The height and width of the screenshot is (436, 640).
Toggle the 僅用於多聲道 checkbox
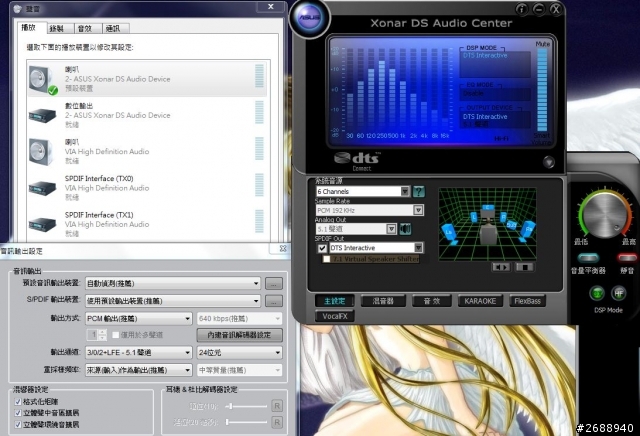[116, 335]
